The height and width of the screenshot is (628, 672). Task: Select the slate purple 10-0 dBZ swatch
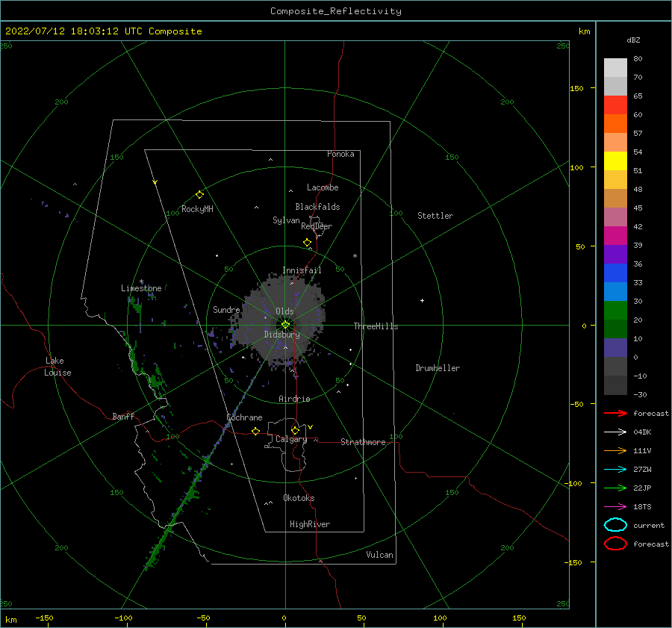(x=615, y=348)
